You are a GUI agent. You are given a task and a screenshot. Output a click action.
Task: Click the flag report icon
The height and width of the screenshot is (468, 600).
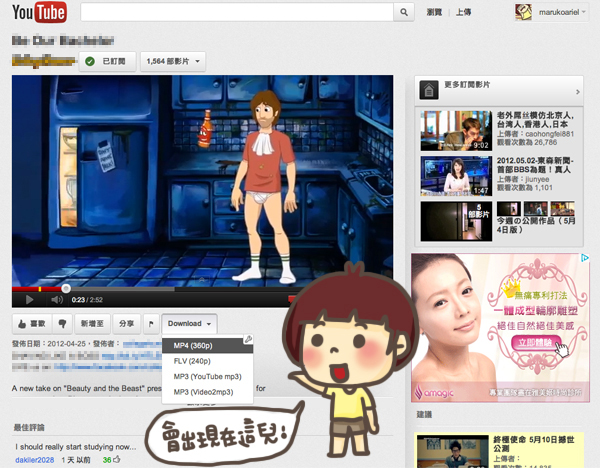pos(151,324)
